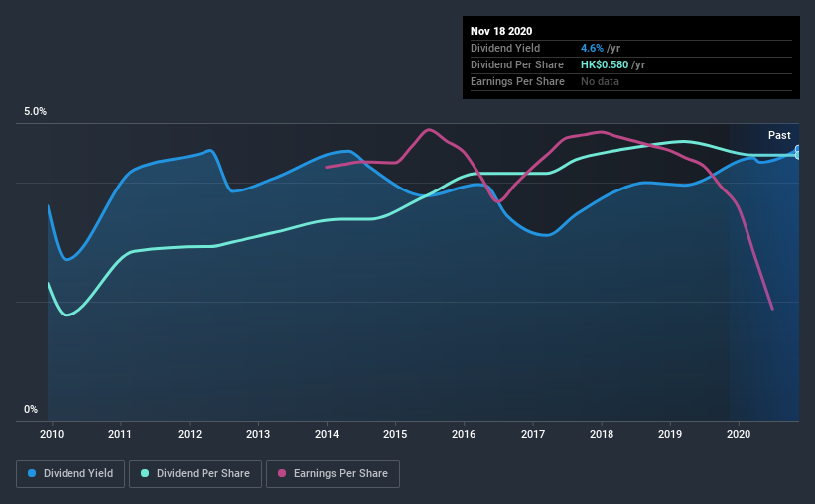Click the 2010 x-axis label
This screenshot has width=815, height=504.
pos(52,434)
